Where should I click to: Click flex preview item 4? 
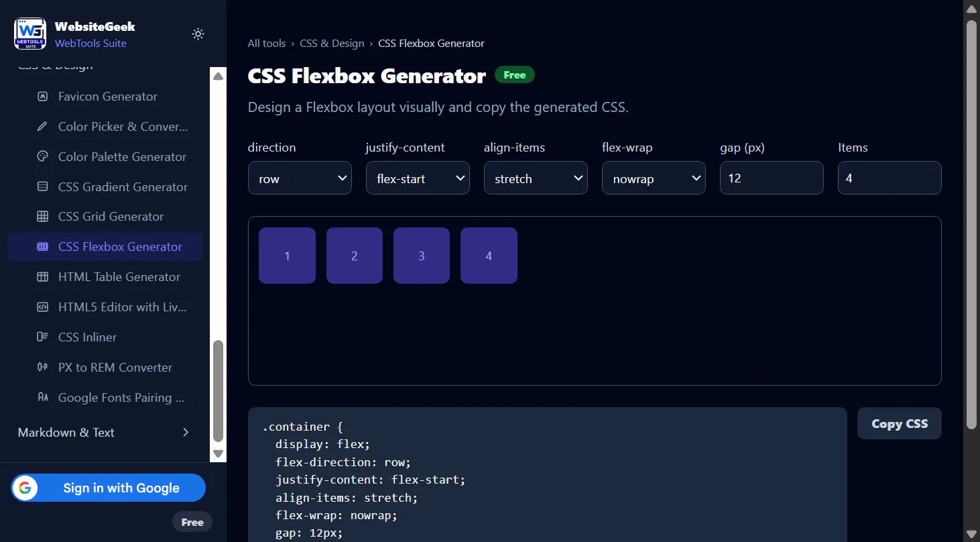[489, 256]
